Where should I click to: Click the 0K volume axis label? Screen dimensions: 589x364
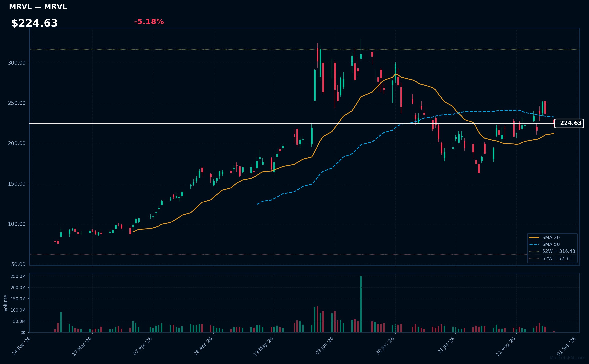23,333
